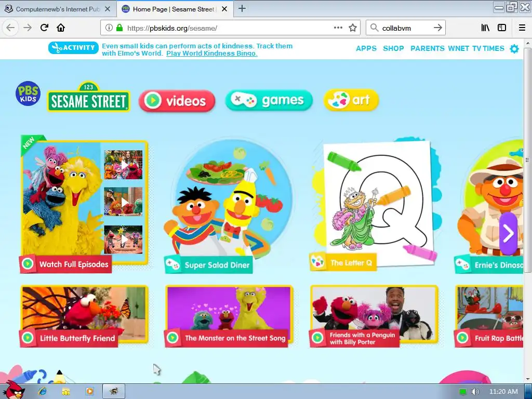
Task: Click the ACTIVITY badge
Action: pyautogui.click(x=73, y=48)
